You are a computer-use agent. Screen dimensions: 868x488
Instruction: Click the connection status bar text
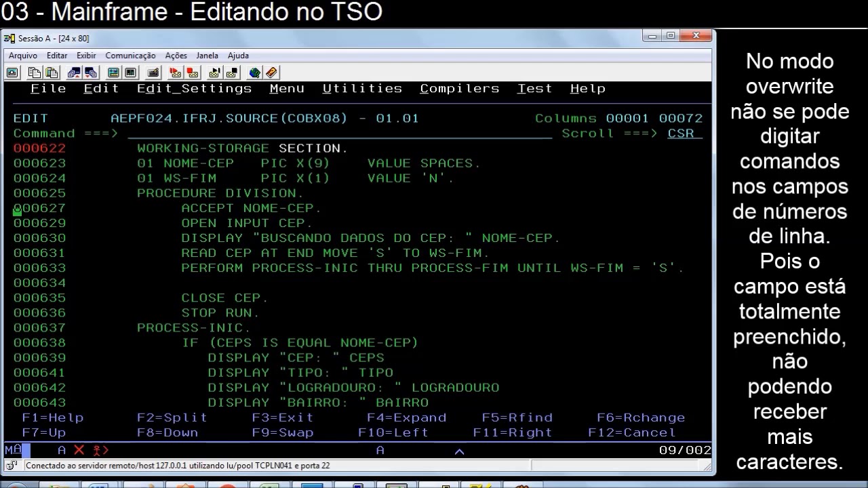178,466
